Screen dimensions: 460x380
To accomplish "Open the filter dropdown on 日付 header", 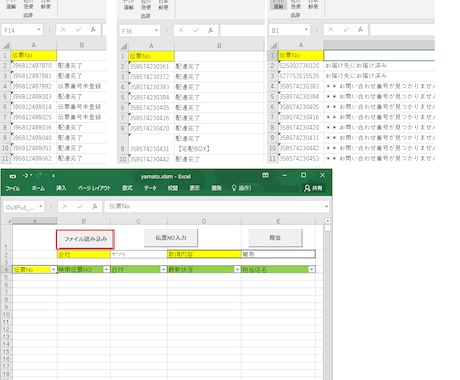I will [163, 269].
